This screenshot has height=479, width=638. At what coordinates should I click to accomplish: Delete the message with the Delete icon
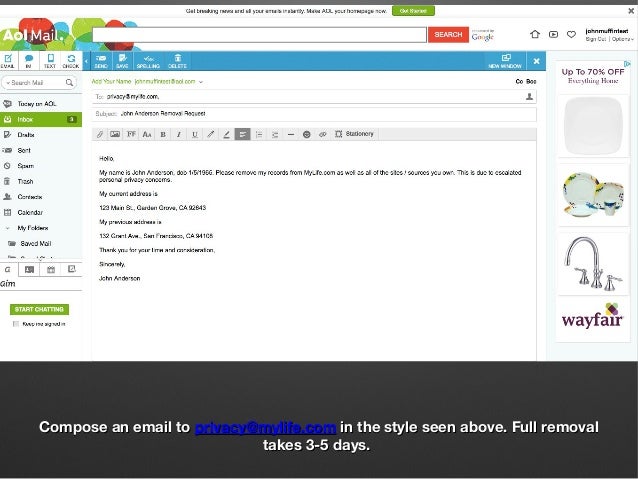(177, 61)
